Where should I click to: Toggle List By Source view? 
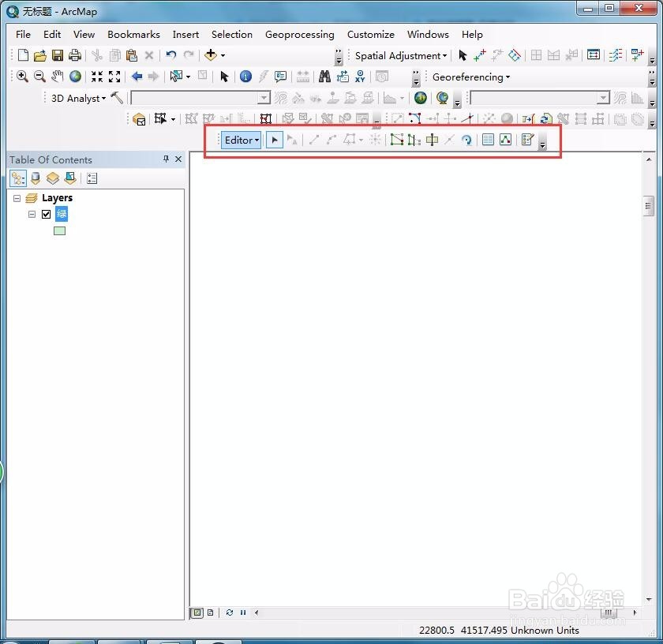tap(36, 178)
